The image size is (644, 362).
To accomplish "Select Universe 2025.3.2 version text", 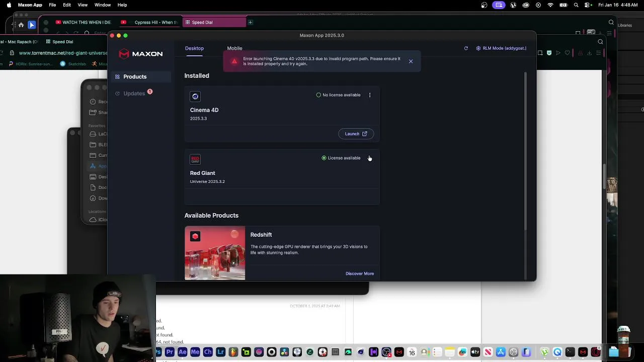I will tap(207, 182).
